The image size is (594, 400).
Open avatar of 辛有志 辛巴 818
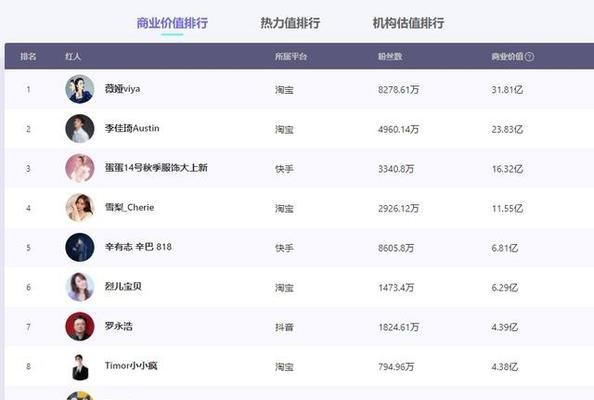pyautogui.click(x=80, y=247)
